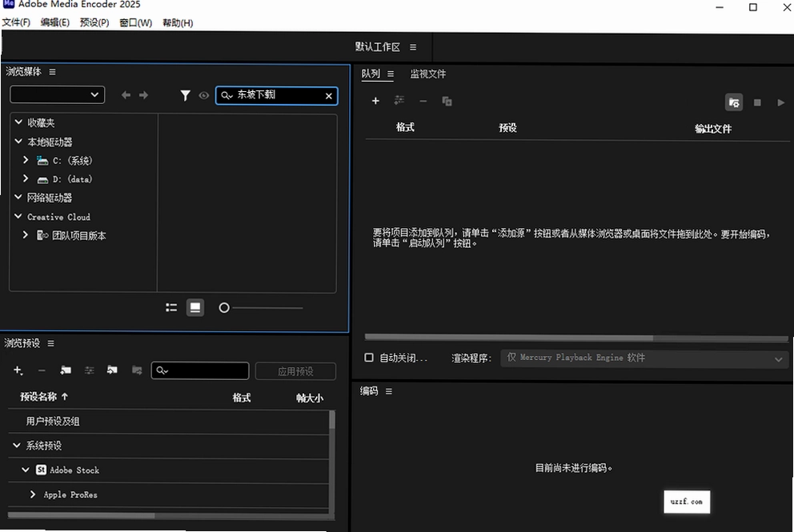Open the renderer Mercury Playback Engine dropdown

coord(644,358)
